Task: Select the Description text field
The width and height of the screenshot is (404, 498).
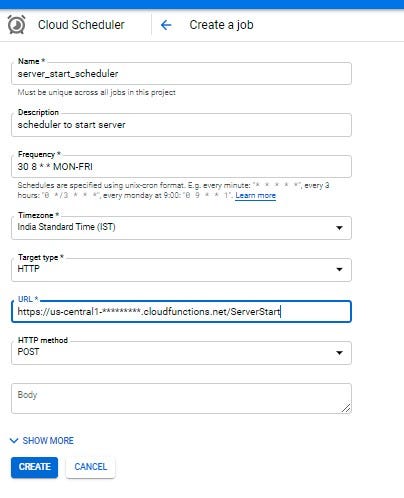Action: (181, 125)
